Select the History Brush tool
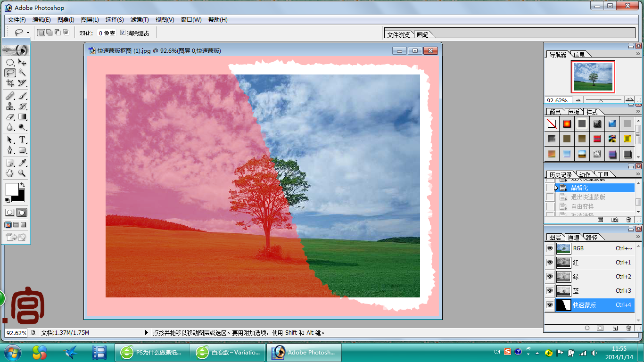The height and width of the screenshot is (362, 644). [x=22, y=107]
